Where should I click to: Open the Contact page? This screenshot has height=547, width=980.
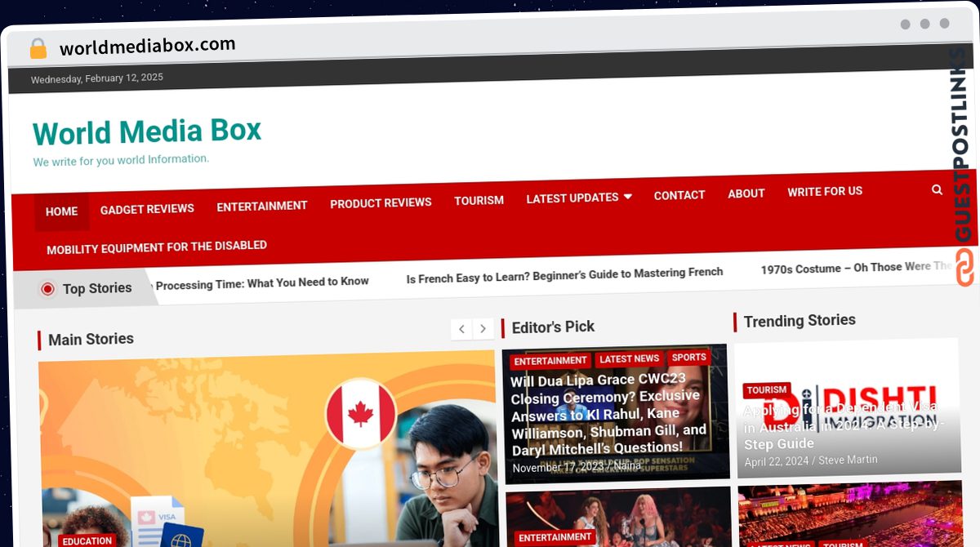click(679, 195)
